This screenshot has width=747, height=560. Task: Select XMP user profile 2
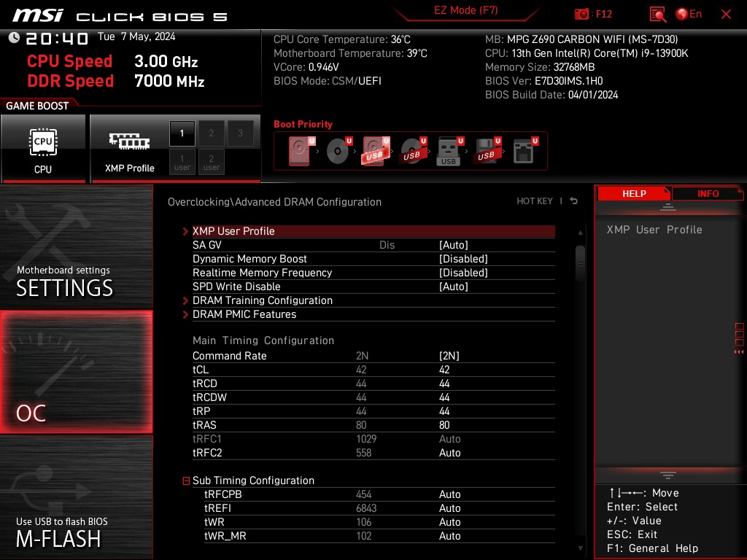tap(211, 163)
